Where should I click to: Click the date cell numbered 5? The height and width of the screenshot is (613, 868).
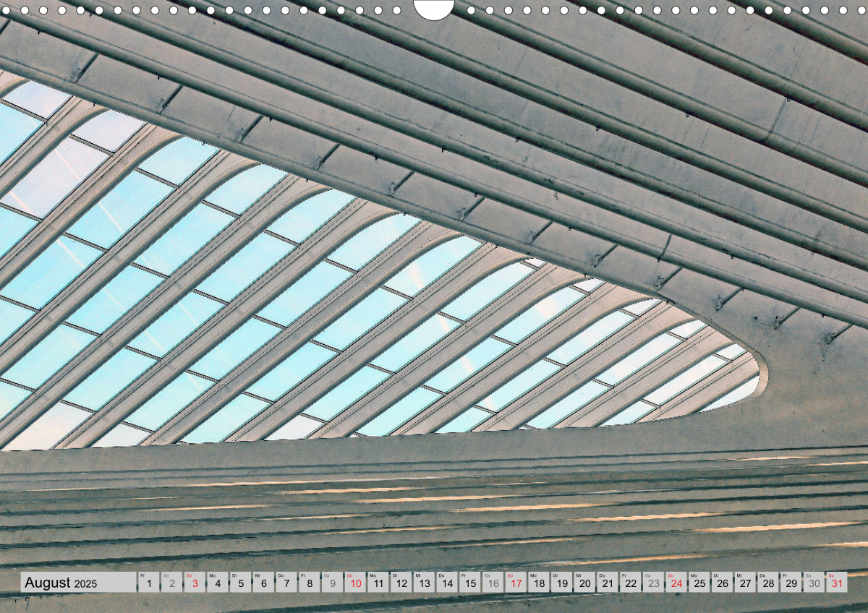[x=240, y=582]
